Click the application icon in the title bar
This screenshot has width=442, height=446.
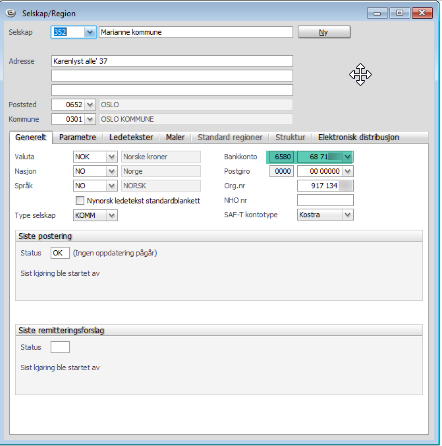click(x=11, y=13)
